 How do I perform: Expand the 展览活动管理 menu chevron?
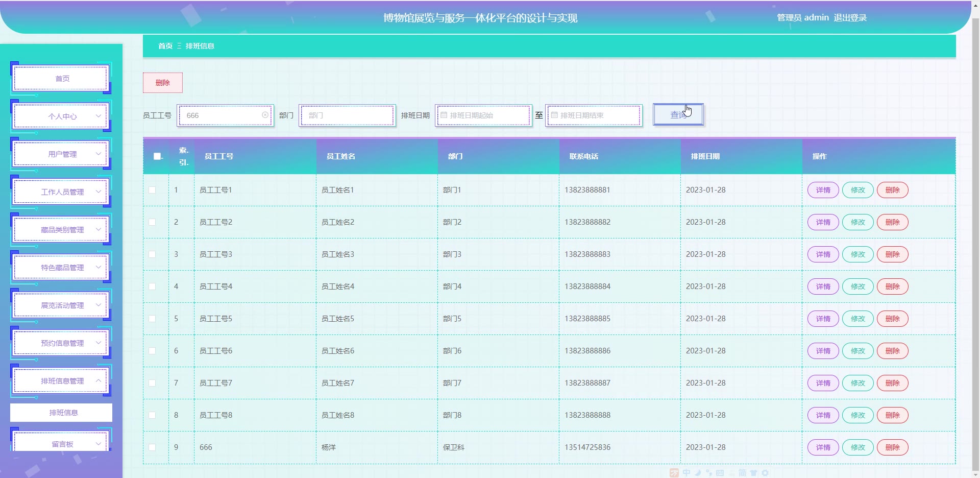[x=99, y=305]
